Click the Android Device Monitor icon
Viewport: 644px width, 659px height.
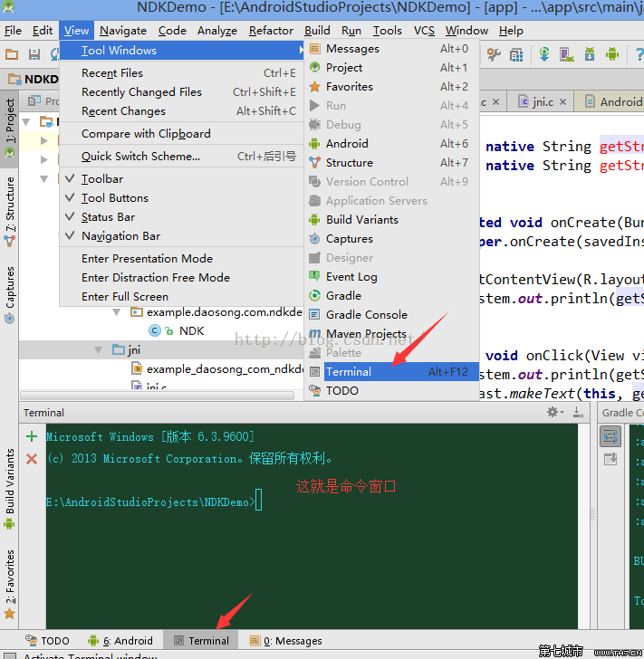click(612, 54)
